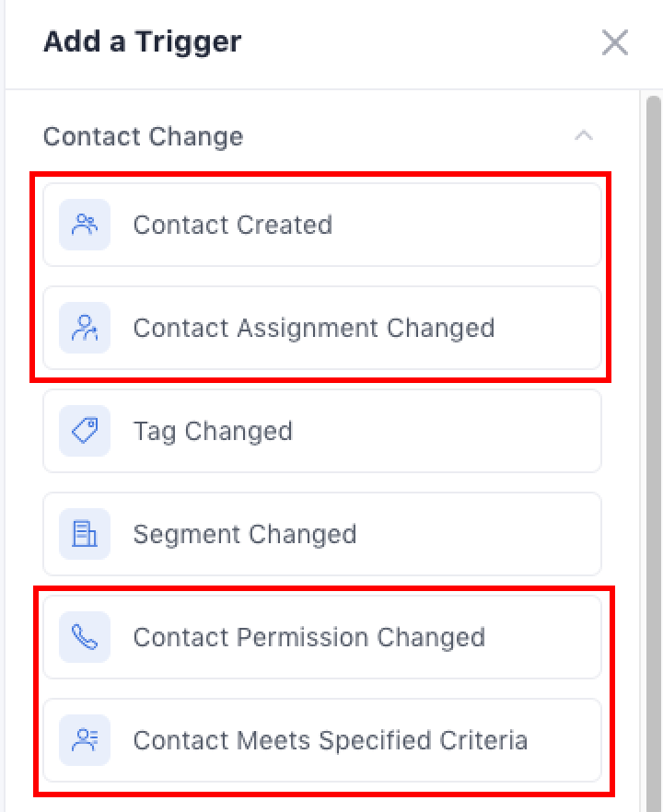Click the Contact Assignment Changed person-arrow icon

(85, 328)
